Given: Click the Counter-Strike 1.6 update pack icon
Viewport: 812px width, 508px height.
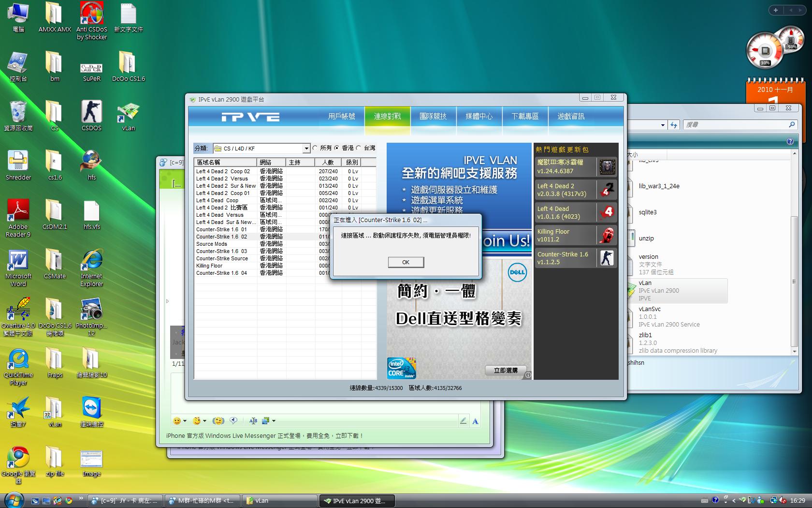Looking at the screenshot, I should [x=607, y=258].
